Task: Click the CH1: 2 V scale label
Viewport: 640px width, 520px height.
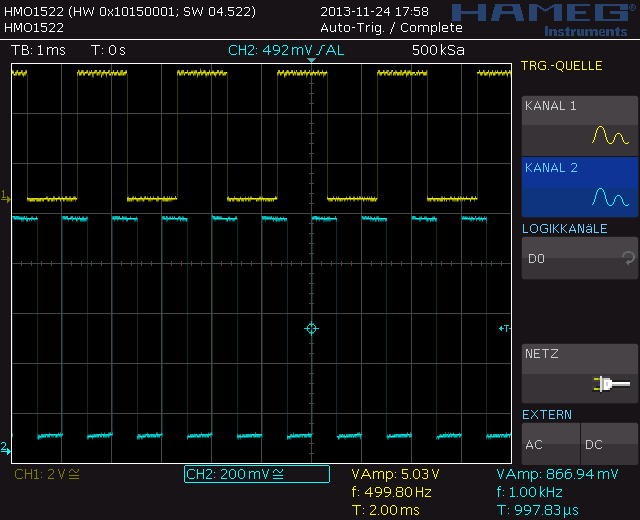Action: coord(47,474)
